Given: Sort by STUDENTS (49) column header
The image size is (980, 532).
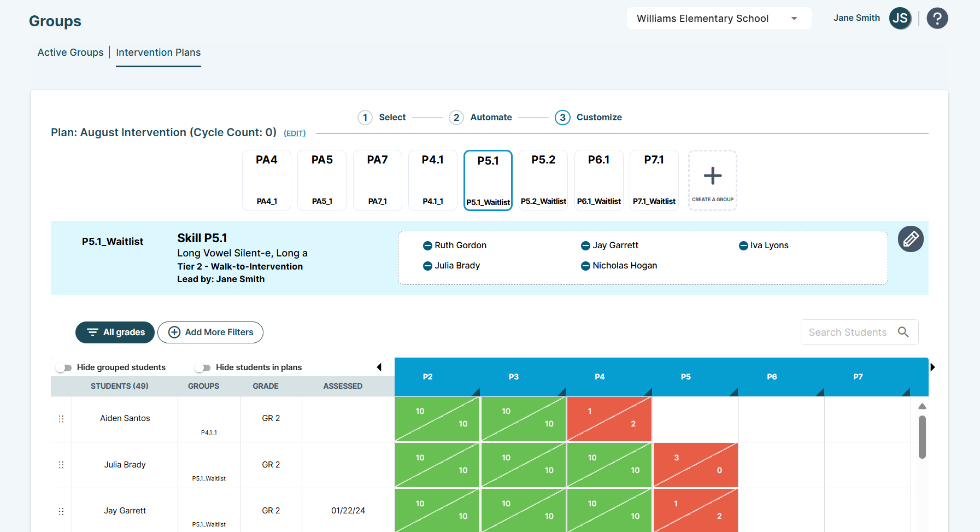Looking at the screenshot, I should click(x=120, y=386).
